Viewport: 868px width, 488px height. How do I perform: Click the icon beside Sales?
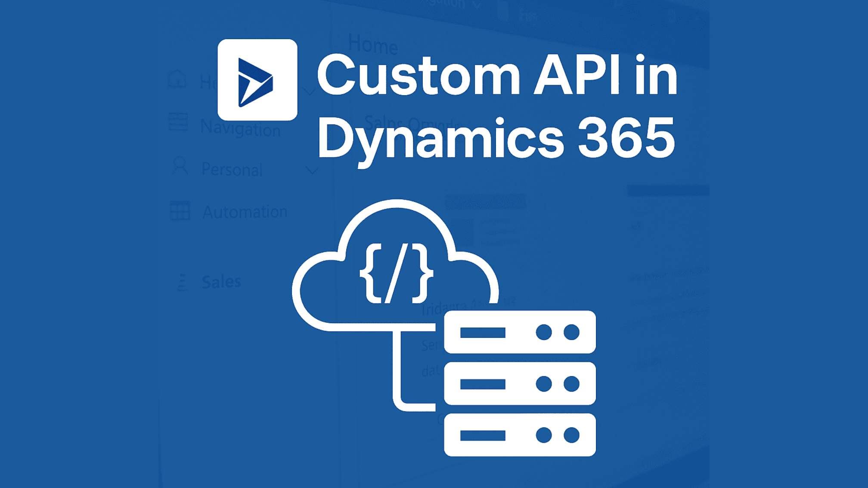coord(182,282)
